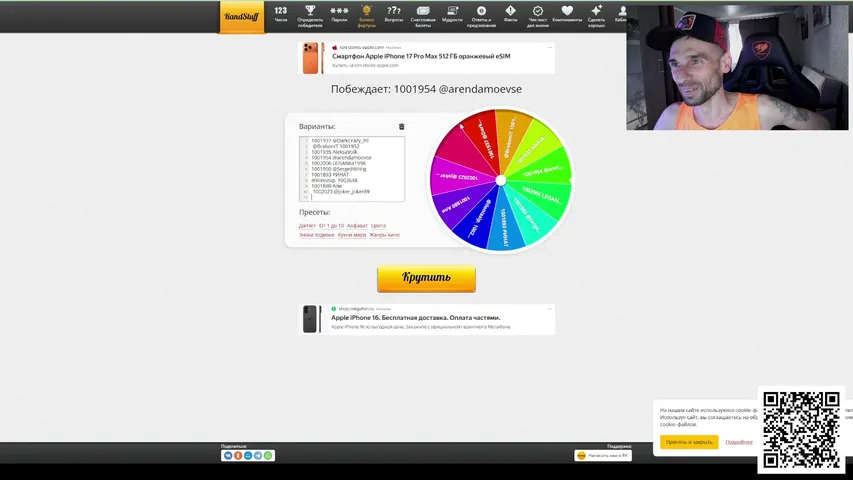Open the Комплименты heart section
Viewport: 853px width, 480px height.
coord(567,15)
